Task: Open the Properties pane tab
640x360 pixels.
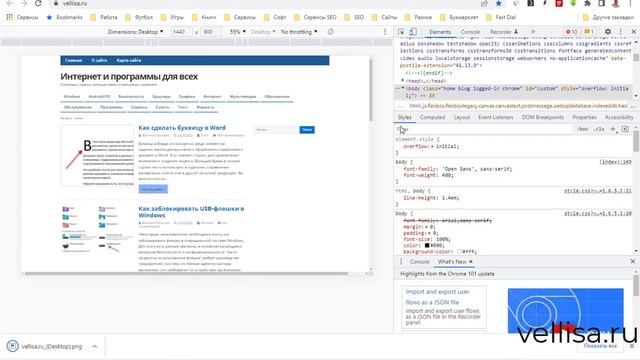Action: (x=584, y=118)
